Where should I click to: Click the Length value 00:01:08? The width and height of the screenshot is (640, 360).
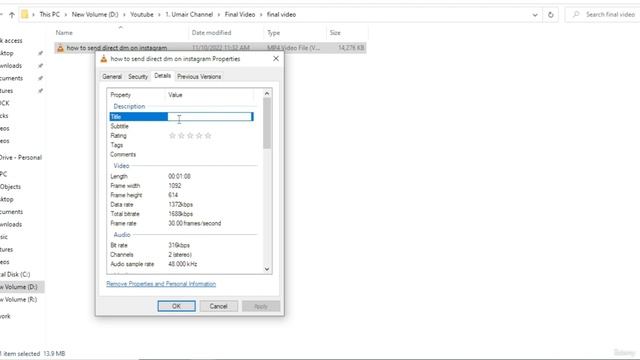click(179, 176)
